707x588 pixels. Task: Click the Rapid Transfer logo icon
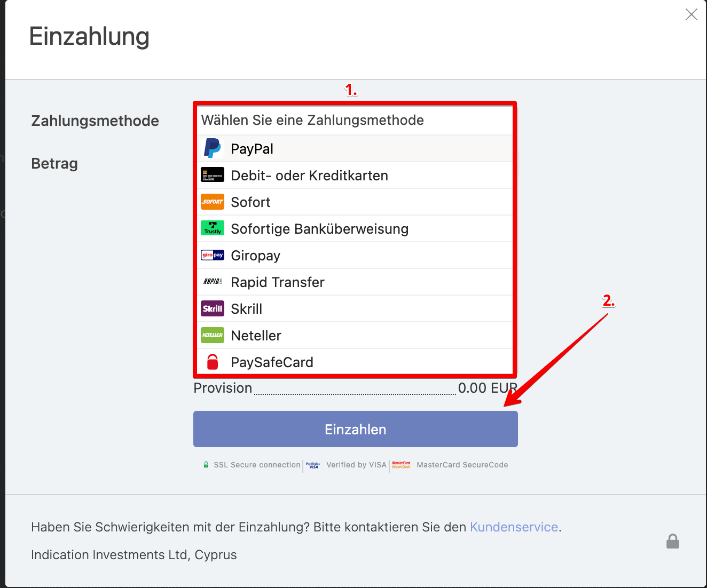click(212, 282)
